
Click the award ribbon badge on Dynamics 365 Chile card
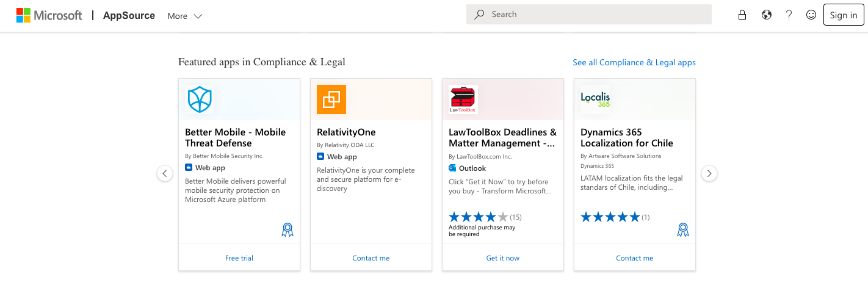point(683,229)
